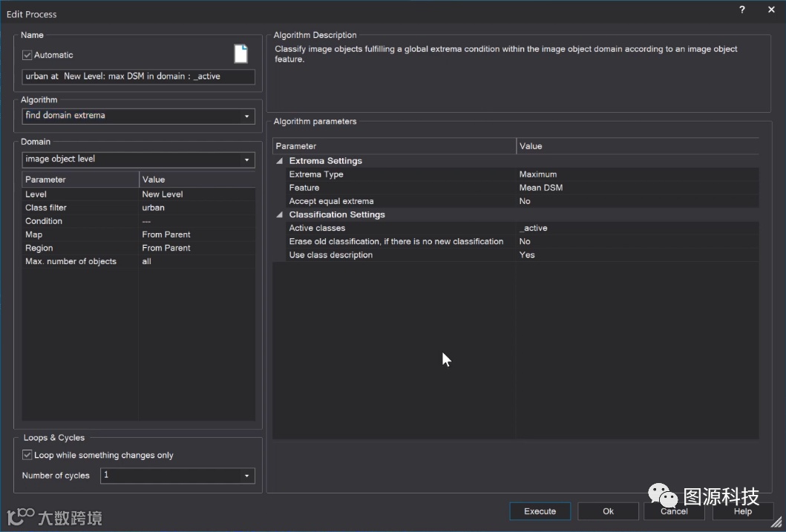Click the dialog resize grip corner
The height and width of the screenshot is (532, 786).
777,523
